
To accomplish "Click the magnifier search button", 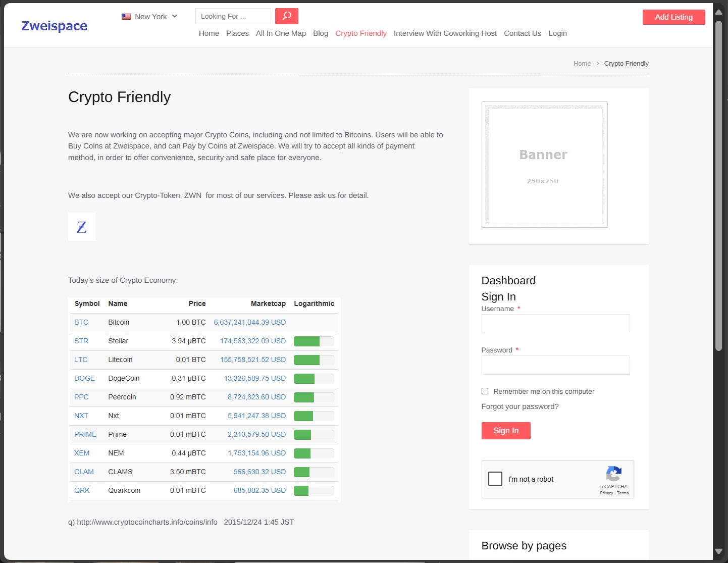I will [x=287, y=16].
